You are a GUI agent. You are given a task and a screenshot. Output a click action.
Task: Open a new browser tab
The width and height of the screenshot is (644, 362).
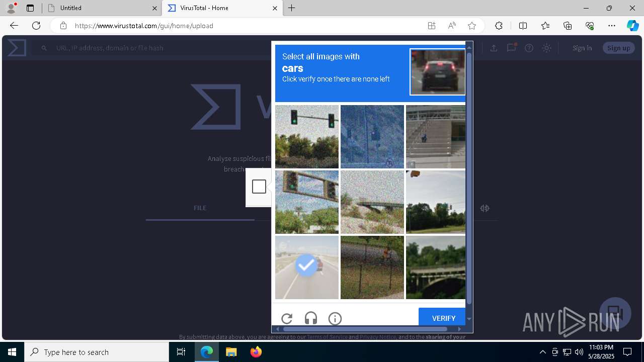click(x=292, y=8)
